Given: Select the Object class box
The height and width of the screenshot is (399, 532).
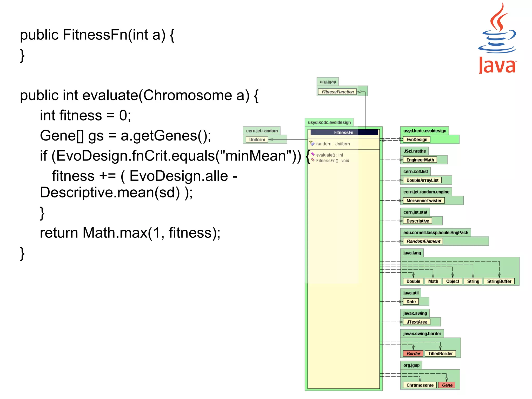Looking at the screenshot, I should [453, 281].
